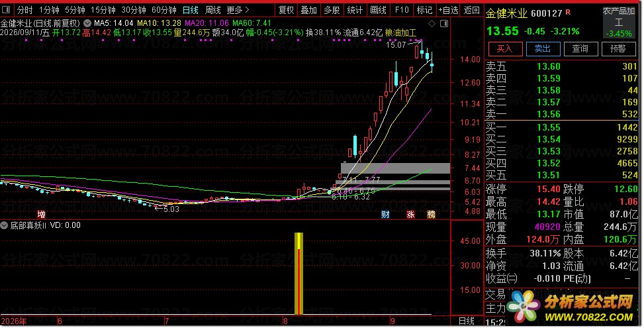Toggle the side panel icon above chart
The width and height of the screenshot is (644, 328).
click(x=444, y=24)
